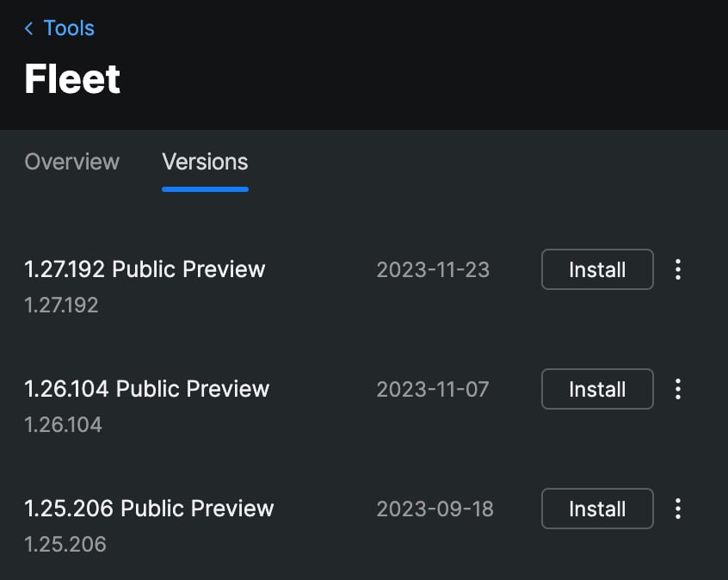The height and width of the screenshot is (580, 728).
Task: Select the 1.27.192 Public Preview entry
Action: (145, 268)
